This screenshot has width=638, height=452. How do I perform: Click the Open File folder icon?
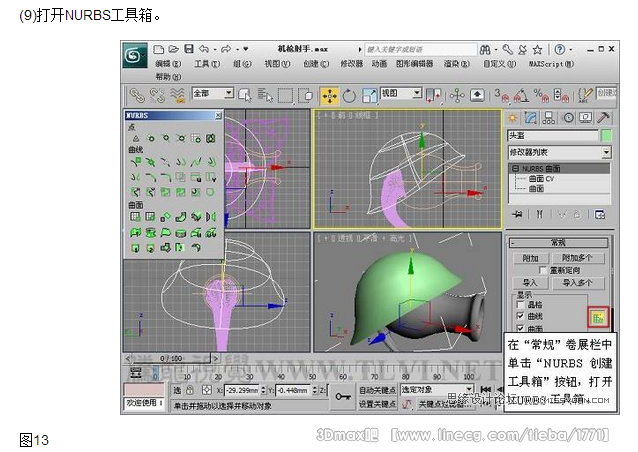point(174,49)
